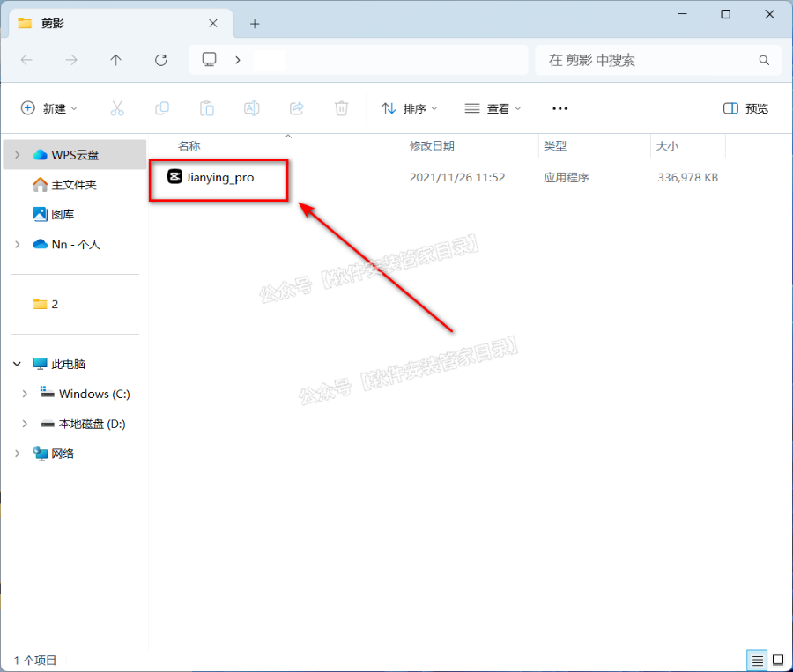Click the 应用程序 type cell
This screenshot has height=672, width=793.
pos(566,178)
